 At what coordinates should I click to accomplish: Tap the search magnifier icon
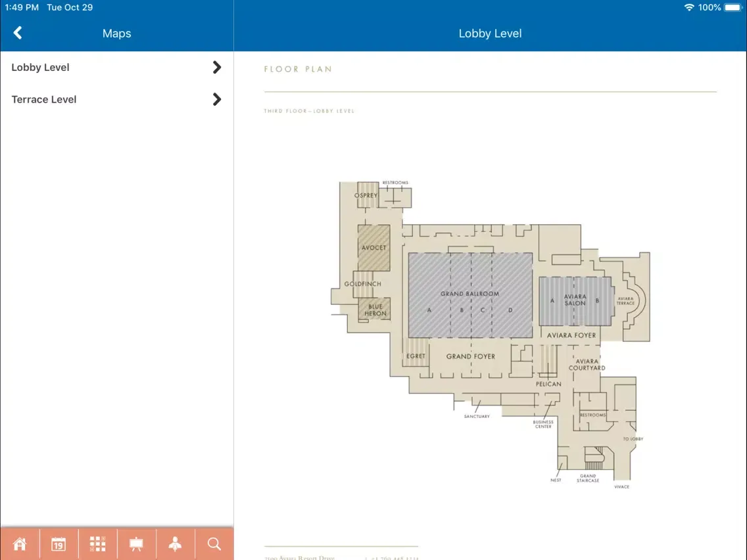pyautogui.click(x=214, y=544)
